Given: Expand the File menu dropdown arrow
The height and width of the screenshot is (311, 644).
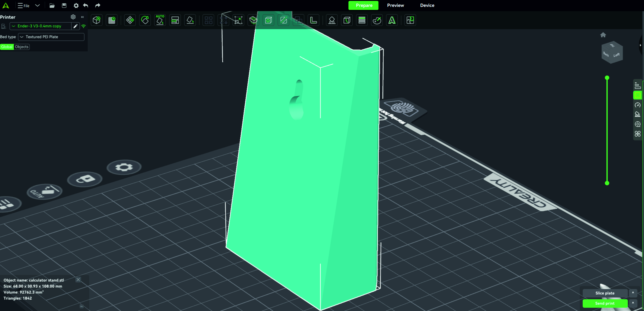Looking at the screenshot, I should 37,5.
